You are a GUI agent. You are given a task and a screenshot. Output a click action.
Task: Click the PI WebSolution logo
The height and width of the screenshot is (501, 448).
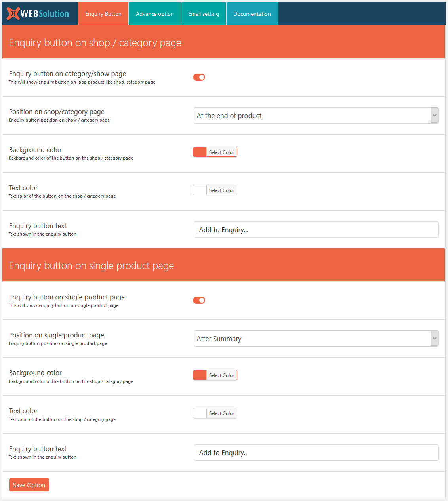pos(38,13)
